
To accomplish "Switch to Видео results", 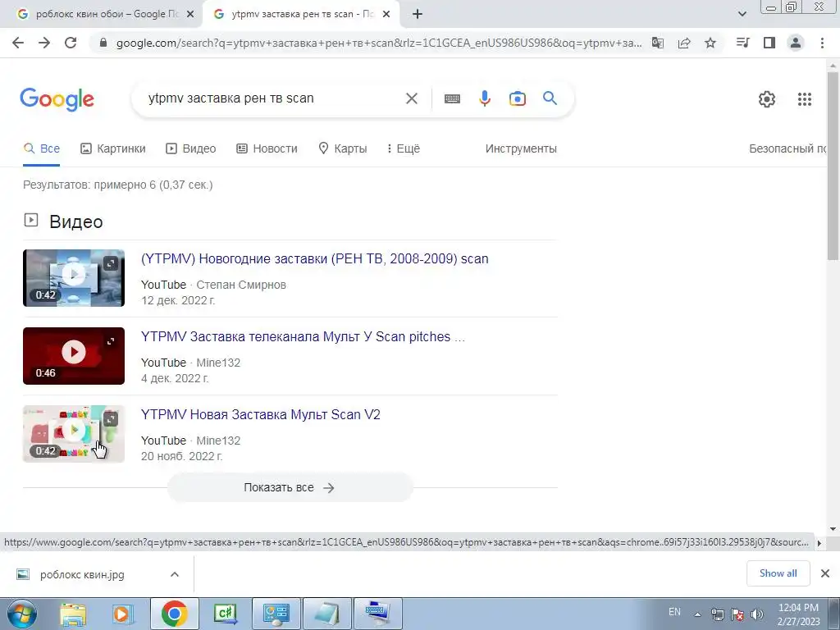I will 190,149.
